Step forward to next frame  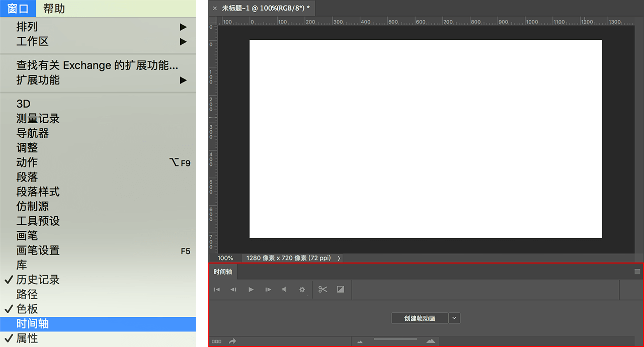point(268,290)
